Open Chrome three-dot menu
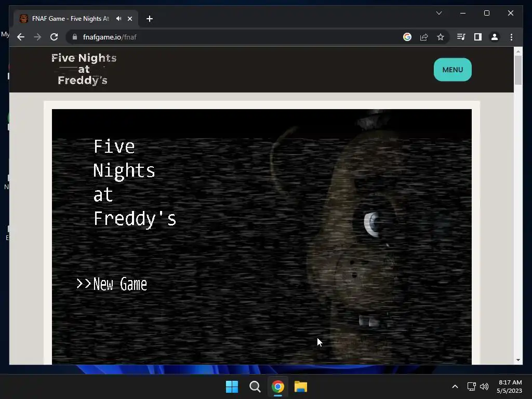532x399 pixels. click(x=511, y=37)
